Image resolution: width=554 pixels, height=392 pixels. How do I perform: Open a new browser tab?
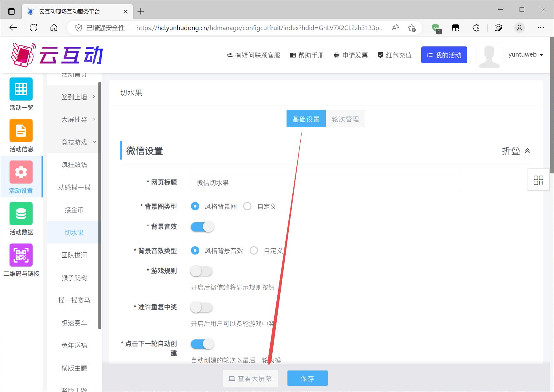(x=141, y=12)
